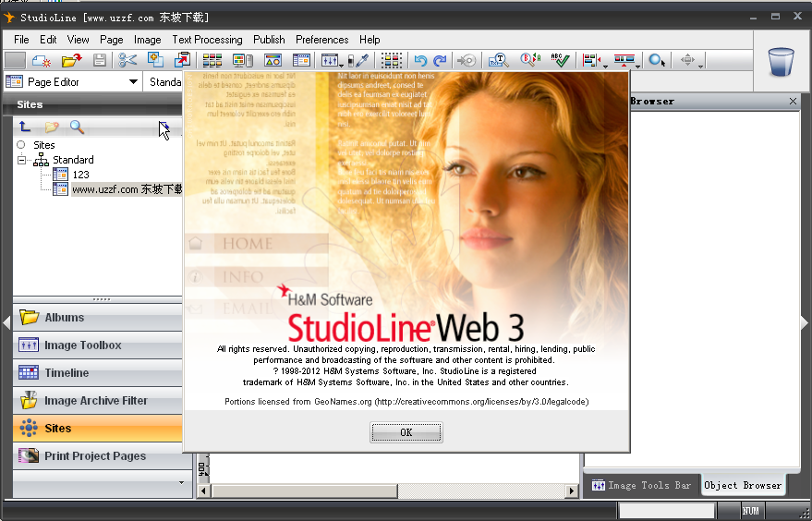Select the highlighted Sites panel button
The width and height of the screenshot is (812, 521).
click(x=97, y=428)
